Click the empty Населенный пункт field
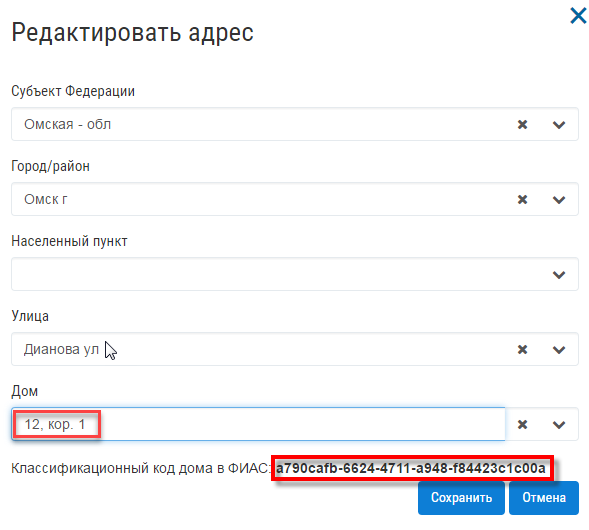 click(294, 274)
